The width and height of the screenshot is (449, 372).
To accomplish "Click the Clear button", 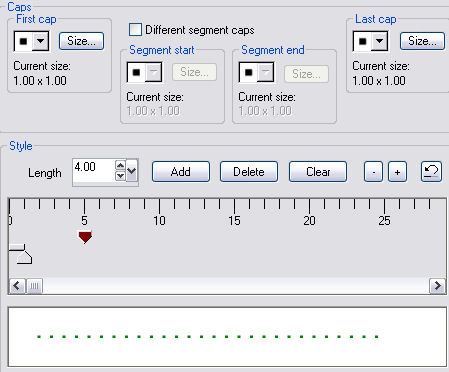I will 318,172.
